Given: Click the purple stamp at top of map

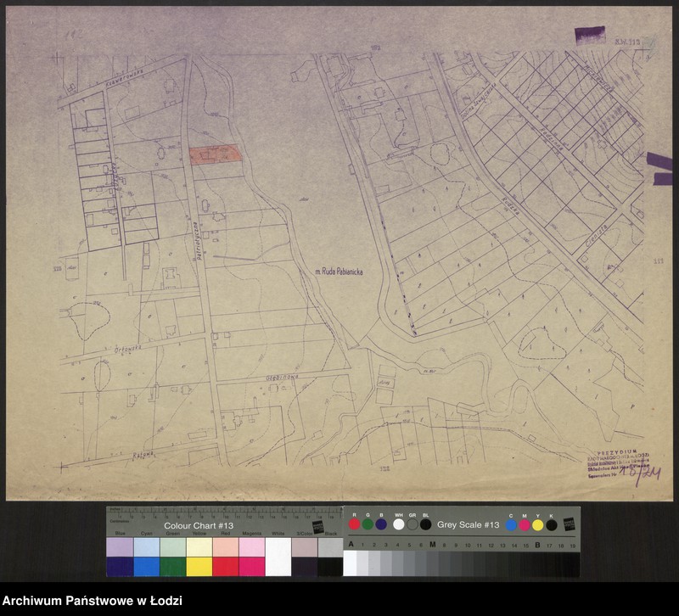Looking at the screenshot, I should pos(590,35).
